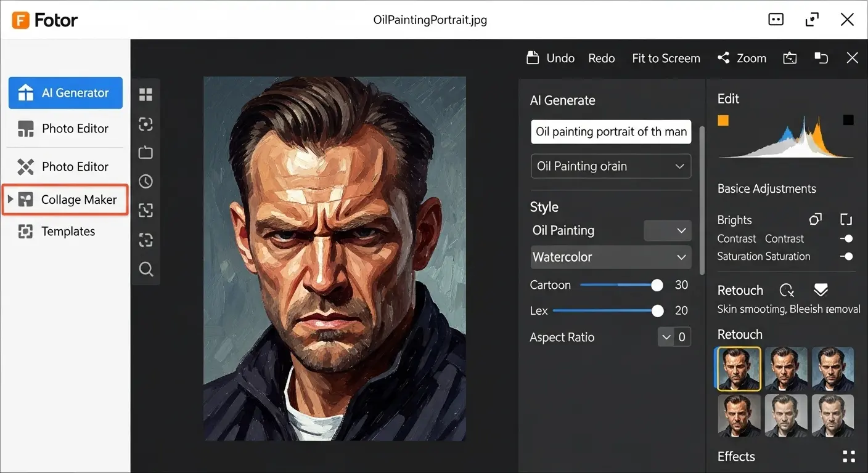The width and height of the screenshot is (868, 473).
Task: Click the grid icon in the vertical toolbar
Action: pos(145,94)
